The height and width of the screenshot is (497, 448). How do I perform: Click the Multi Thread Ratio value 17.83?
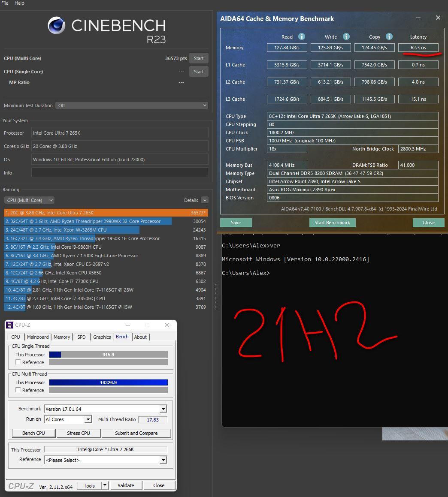[x=153, y=419]
